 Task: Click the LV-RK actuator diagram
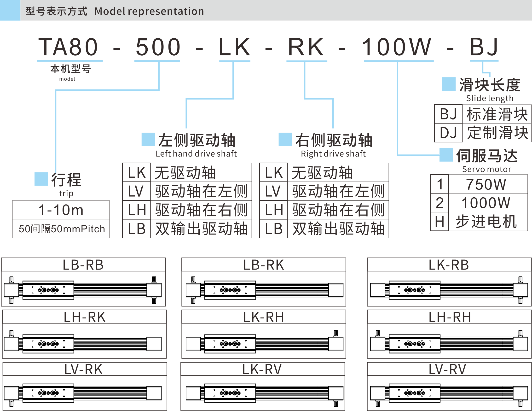(x=83, y=393)
